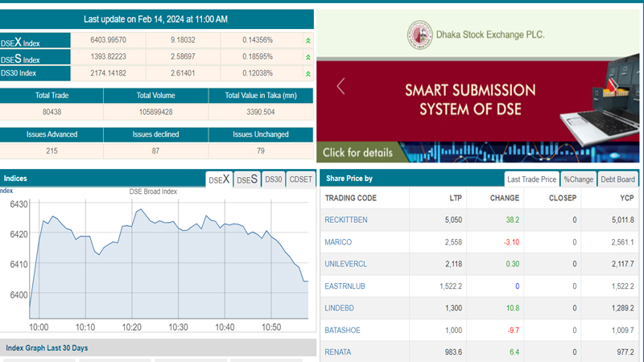Viewport: 644px width, 362px height.
Task: Open UNILEVERCL trading code link
Action: 345,264
